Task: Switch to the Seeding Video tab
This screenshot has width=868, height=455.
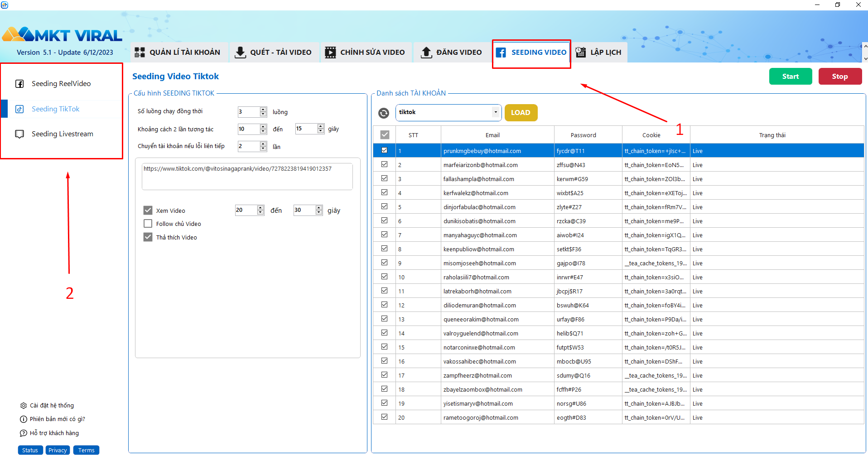Action: tap(531, 53)
